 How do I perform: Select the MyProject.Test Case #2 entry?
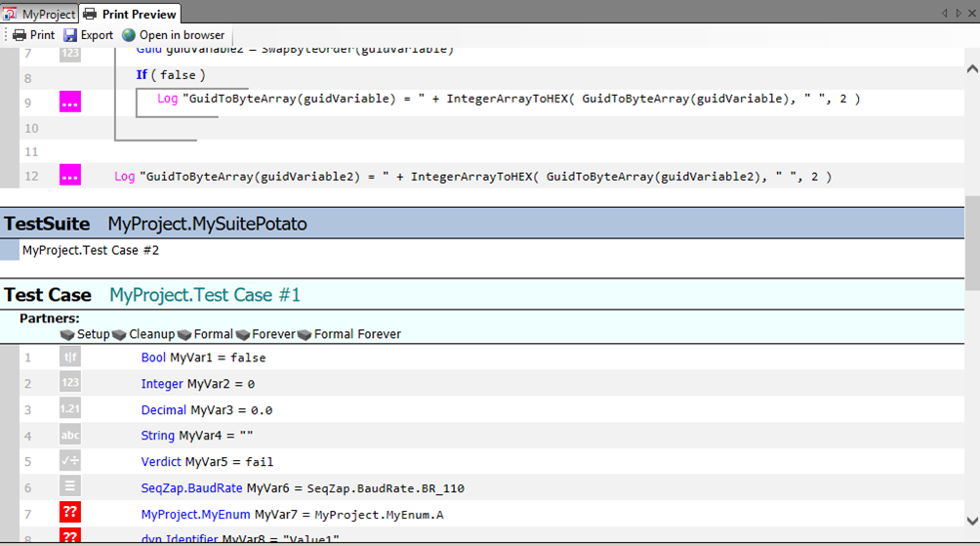[91, 250]
